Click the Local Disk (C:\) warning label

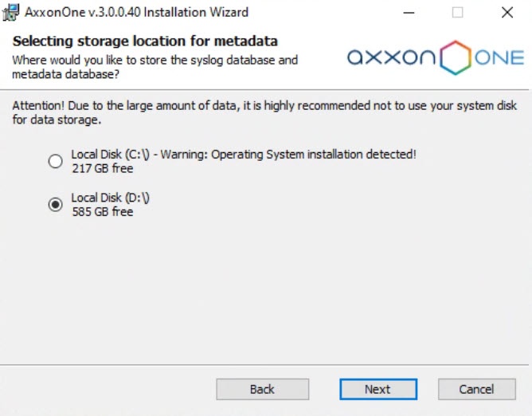coord(244,155)
